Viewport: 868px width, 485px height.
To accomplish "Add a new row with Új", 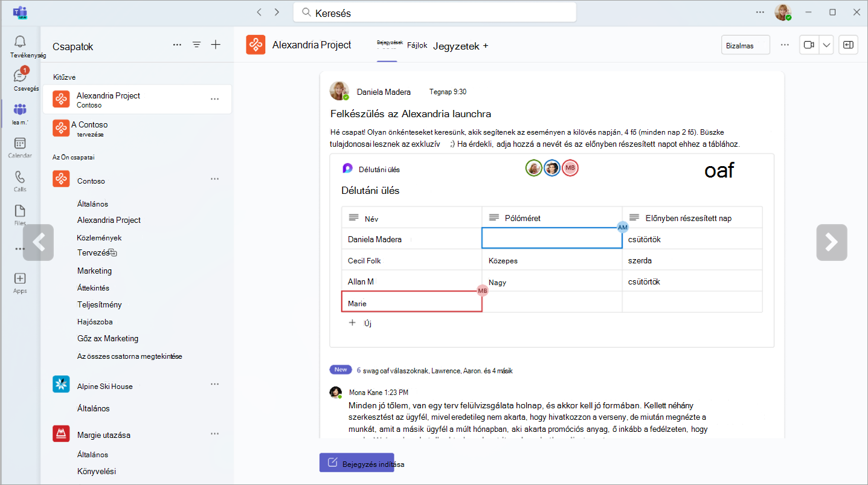I will coord(361,323).
